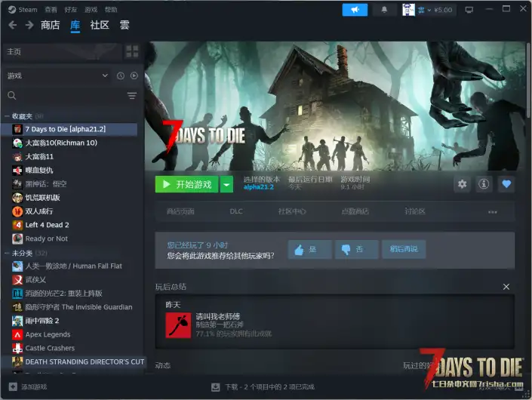
Task: Open the 游戏 menu bar item
Action: coord(91,10)
